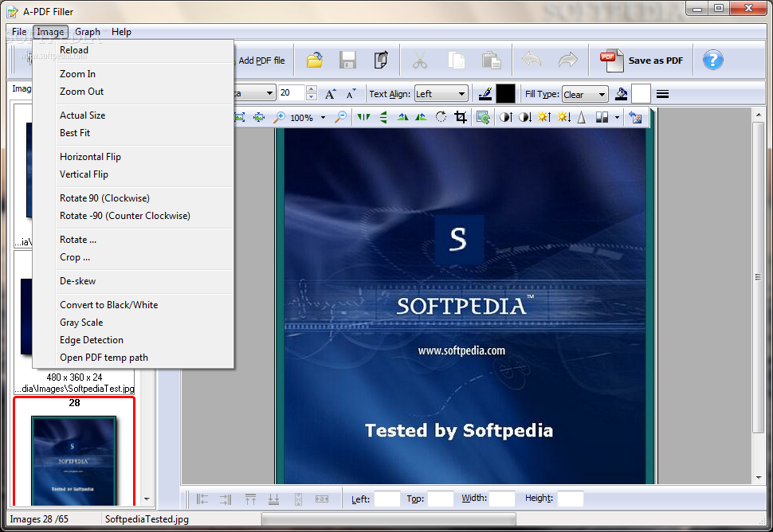This screenshot has height=532, width=773.
Task: Open the Fill Type dropdown
Action: pyautogui.click(x=585, y=94)
